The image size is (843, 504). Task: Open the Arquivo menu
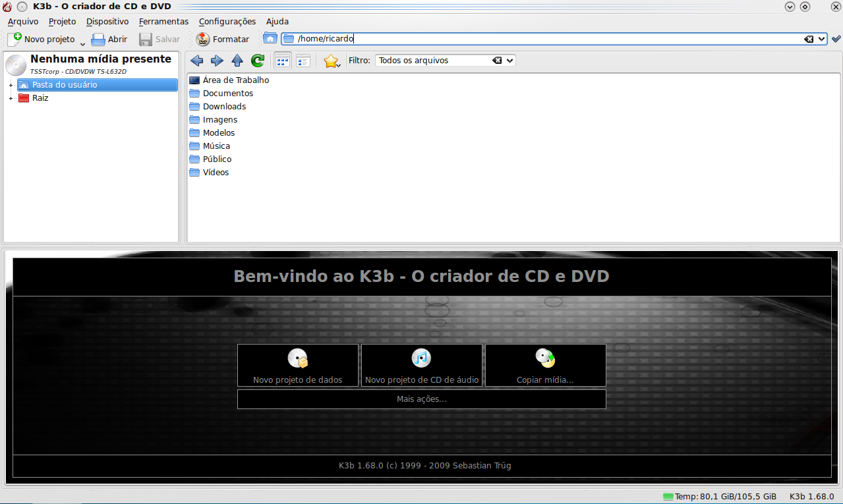[23, 22]
